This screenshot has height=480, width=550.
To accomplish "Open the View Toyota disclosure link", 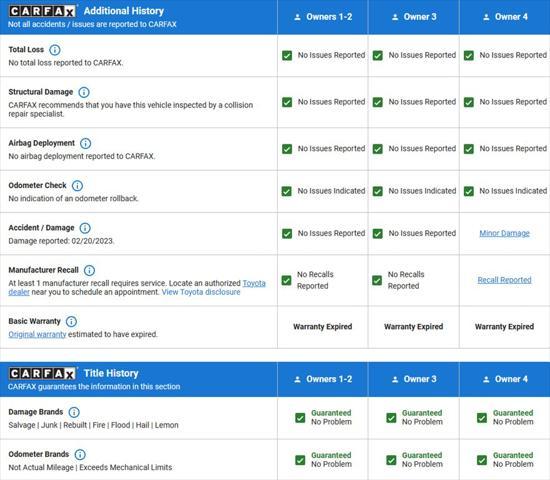I will 201,292.
